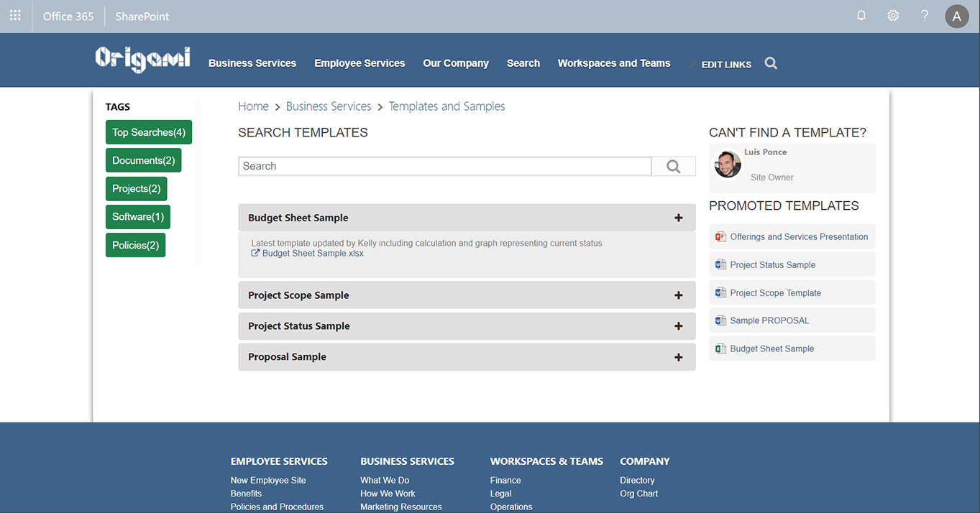Open the user account avatar
This screenshot has width=980, height=513.
pyautogui.click(x=957, y=16)
